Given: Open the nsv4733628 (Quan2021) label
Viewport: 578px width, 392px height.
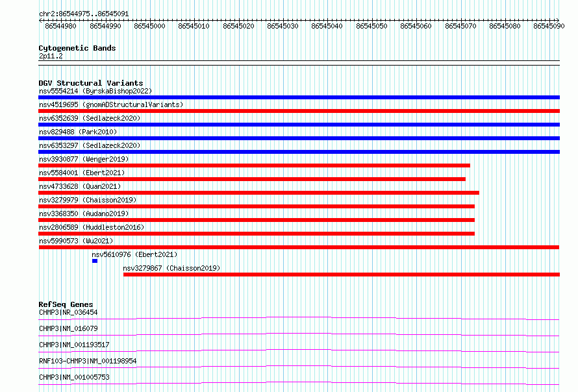Looking at the screenshot, I should click(x=80, y=186).
